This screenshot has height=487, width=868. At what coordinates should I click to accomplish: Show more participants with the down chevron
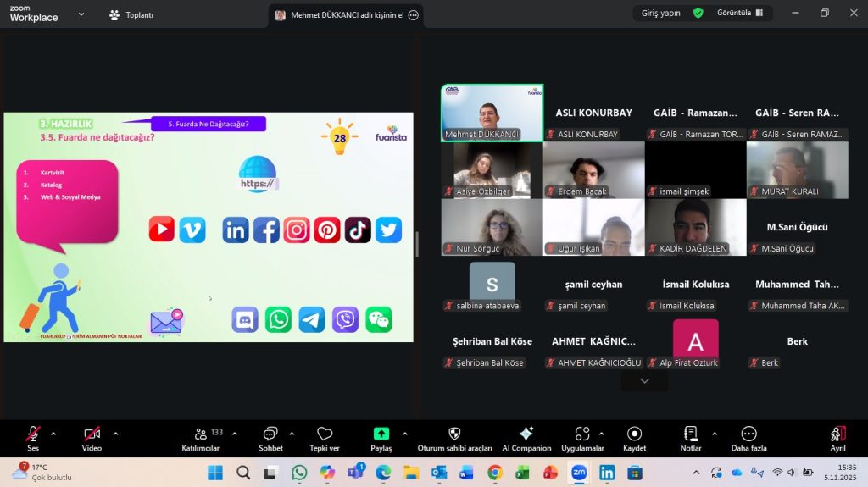[644, 381]
